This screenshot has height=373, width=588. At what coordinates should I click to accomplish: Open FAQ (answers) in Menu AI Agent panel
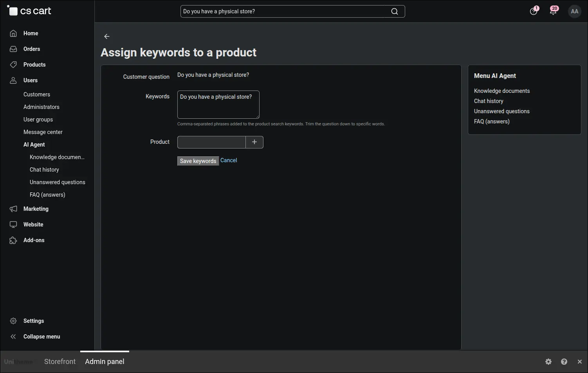click(x=492, y=121)
